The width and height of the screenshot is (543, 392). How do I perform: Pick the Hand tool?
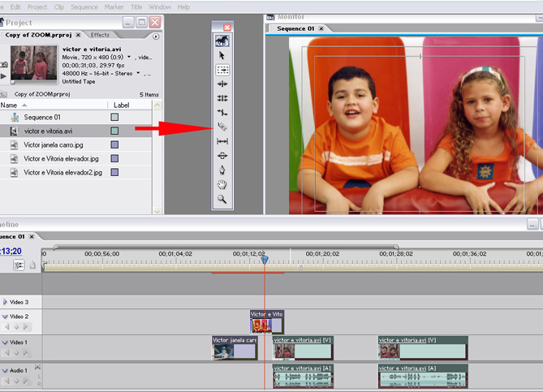click(222, 184)
